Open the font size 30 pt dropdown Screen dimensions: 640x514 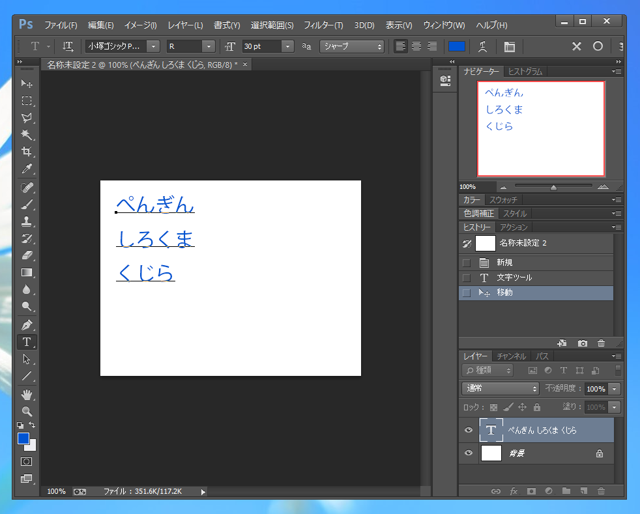click(x=288, y=46)
